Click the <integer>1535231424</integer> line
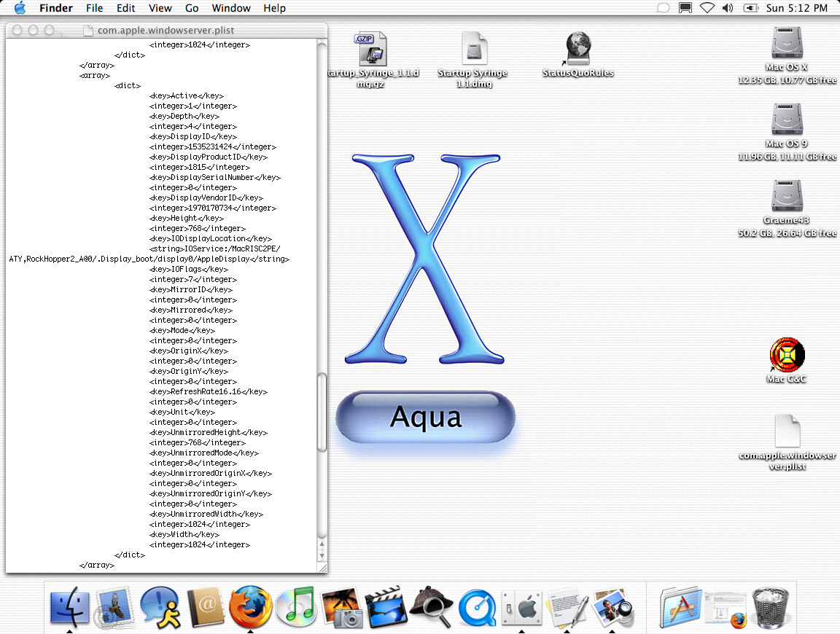The width and height of the screenshot is (840, 634). tap(213, 146)
